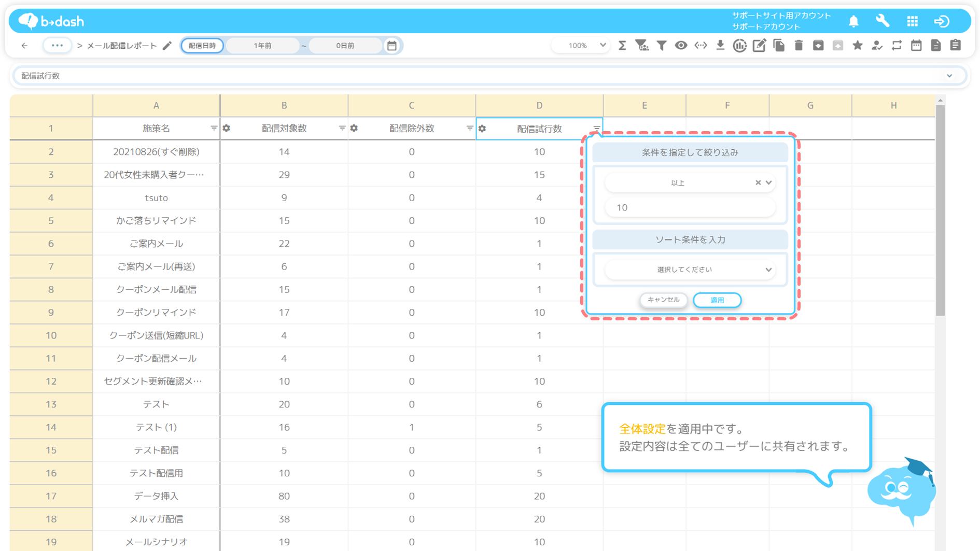Open the segment filter icon with people
The width and height of the screenshot is (980, 551).
[642, 46]
